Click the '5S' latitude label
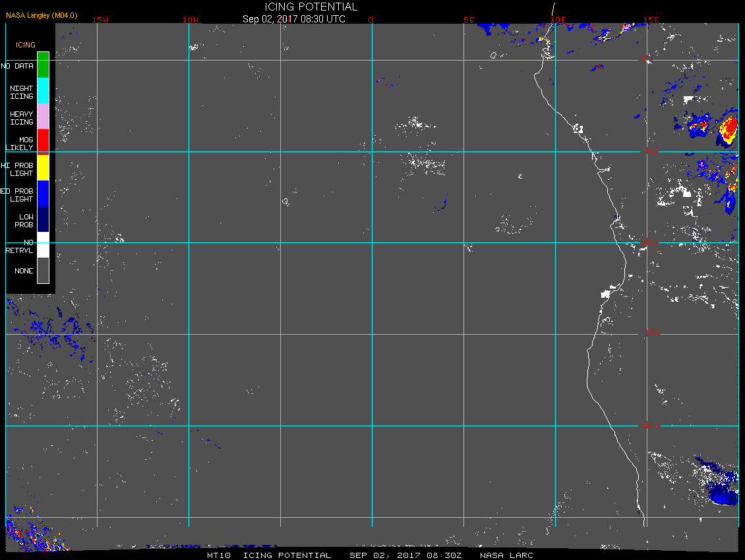This screenshot has width=745, height=560. coord(652,151)
